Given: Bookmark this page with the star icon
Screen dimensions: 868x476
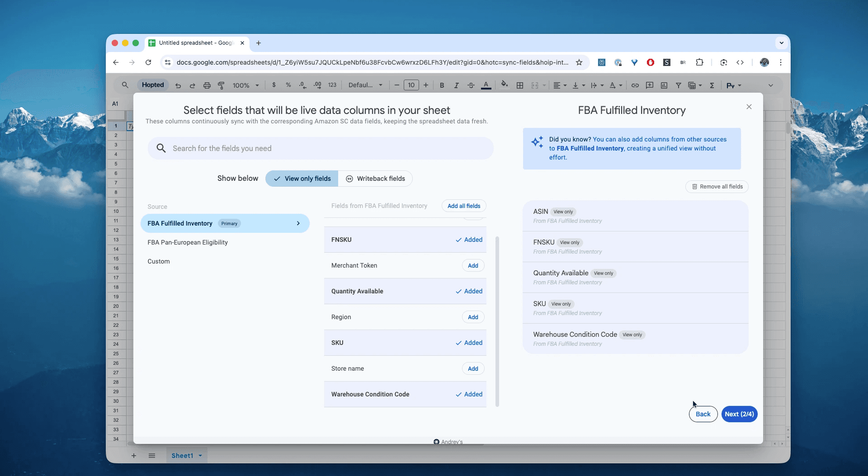Looking at the screenshot, I should tap(579, 62).
